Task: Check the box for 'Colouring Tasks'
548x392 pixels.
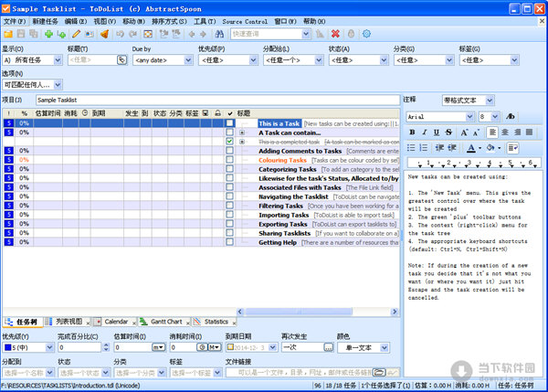Action: [x=229, y=160]
